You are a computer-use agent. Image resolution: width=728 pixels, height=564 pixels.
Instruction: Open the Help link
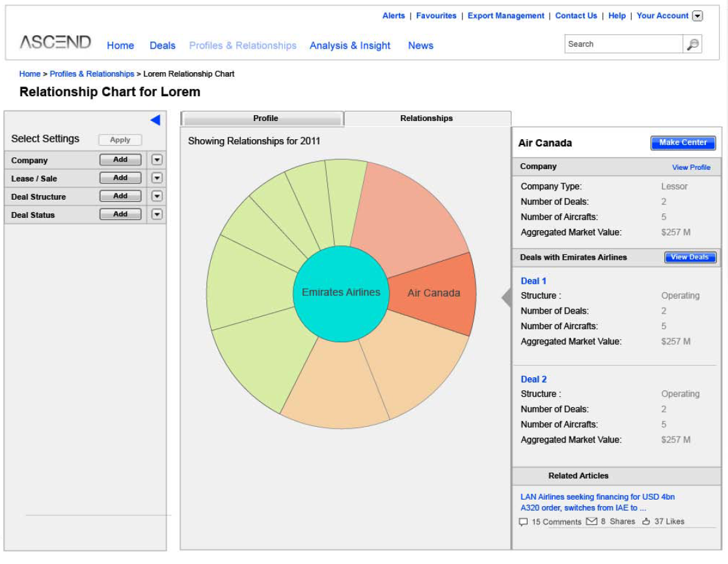[x=617, y=16]
